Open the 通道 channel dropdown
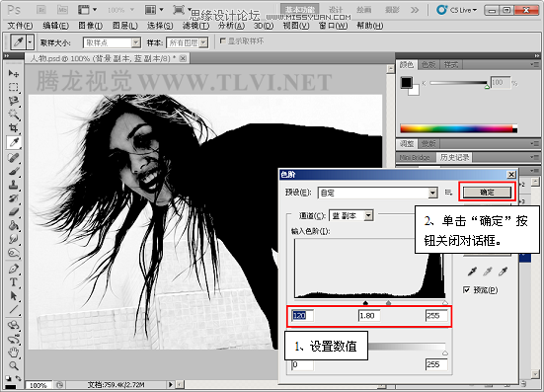The width and height of the screenshot is (544, 392). (x=350, y=216)
